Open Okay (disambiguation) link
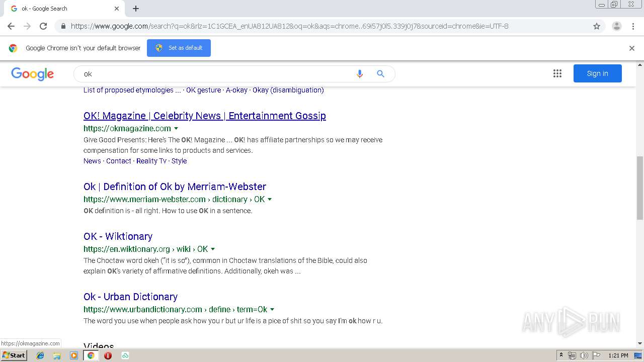This screenshot has width=644, height=362. (x=288, y=90)
